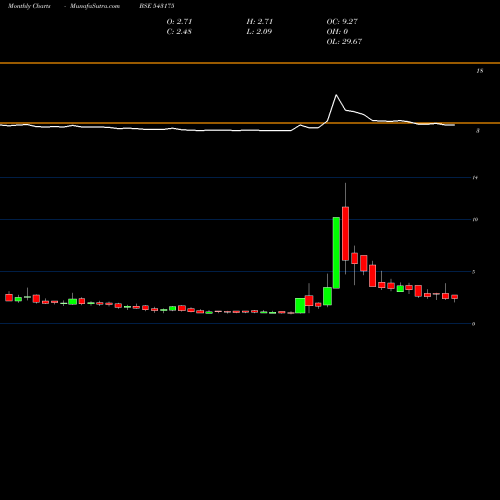
Task: Click the tallest red candlestick after the spike
Action: point(345,234)
